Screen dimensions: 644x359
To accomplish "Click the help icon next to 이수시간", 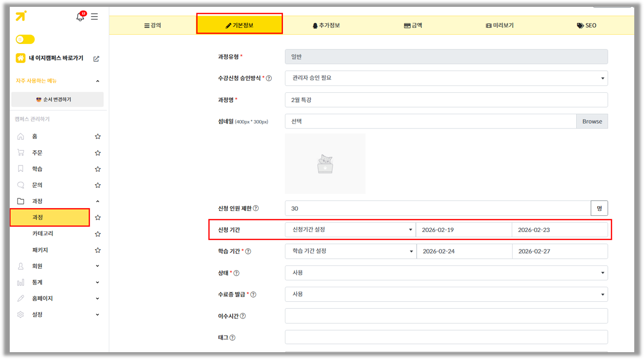I will point(242,316).
